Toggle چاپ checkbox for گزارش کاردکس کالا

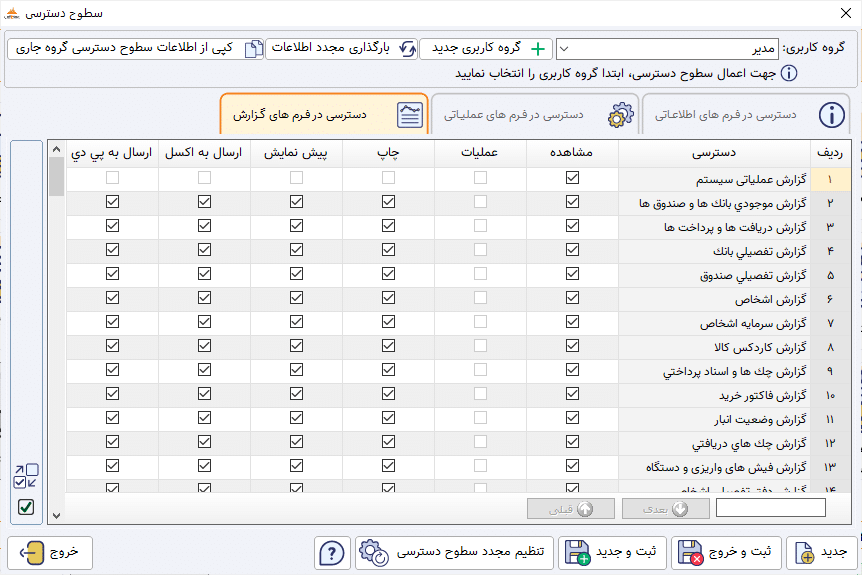(389, 346)
